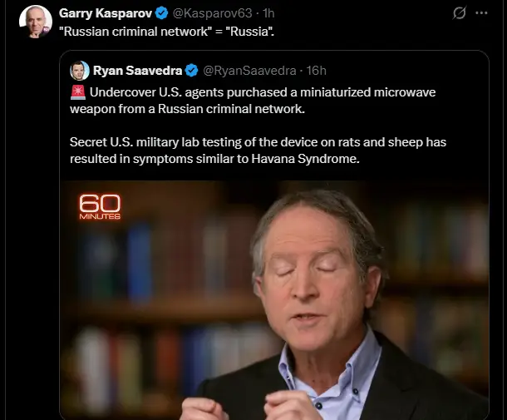The height and width of the screenshot is (420, 507).
Task: Open Garry Kasparov's profile avatar
Action: [x=36, y=22]
